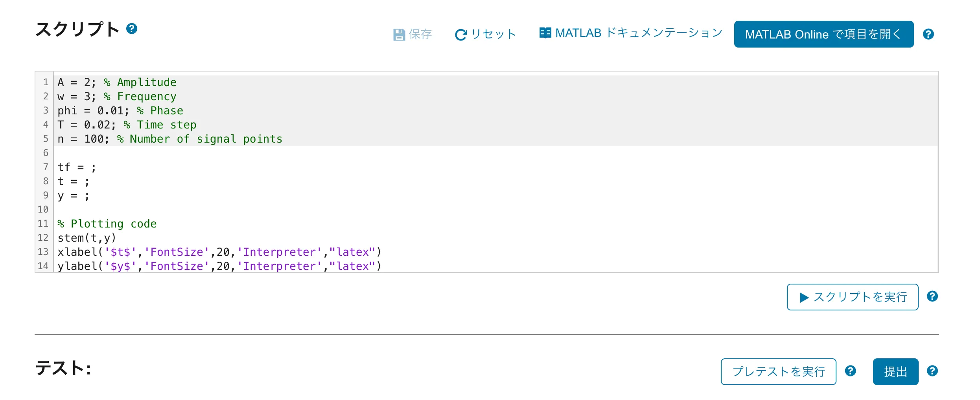Click on the stem(t,y) code line
The image size is (980, 400).
(87, 238)
